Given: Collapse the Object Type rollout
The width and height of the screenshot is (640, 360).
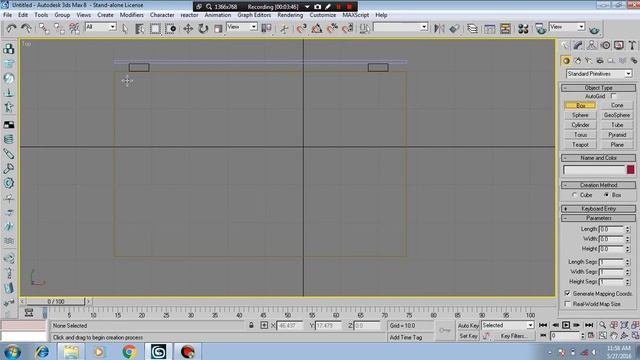Looking at the screenshot, I should pos(598,88).
